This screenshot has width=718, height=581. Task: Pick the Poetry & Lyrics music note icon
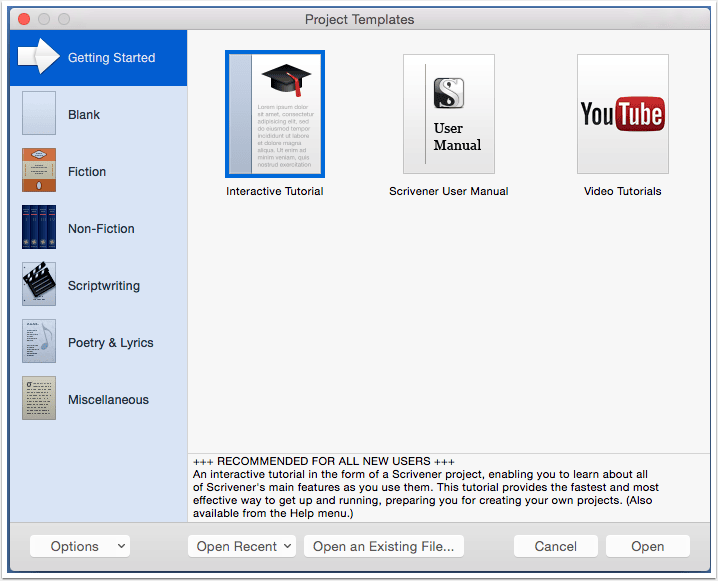39,341
